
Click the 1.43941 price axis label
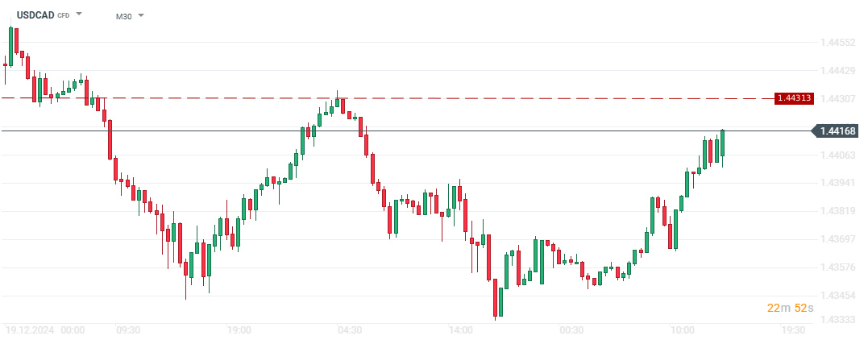point(837,182)
